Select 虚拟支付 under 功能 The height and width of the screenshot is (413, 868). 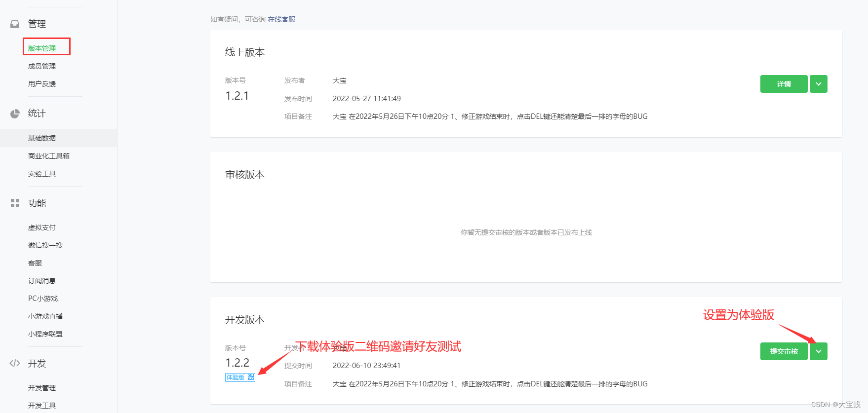tap(42, 227)
